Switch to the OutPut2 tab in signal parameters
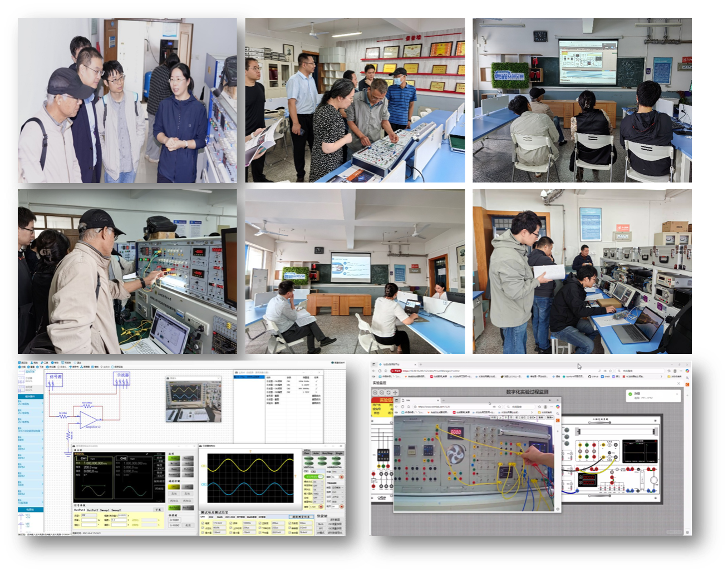The image size is (728, 572). pyautogui.click(x=93, y=510)
